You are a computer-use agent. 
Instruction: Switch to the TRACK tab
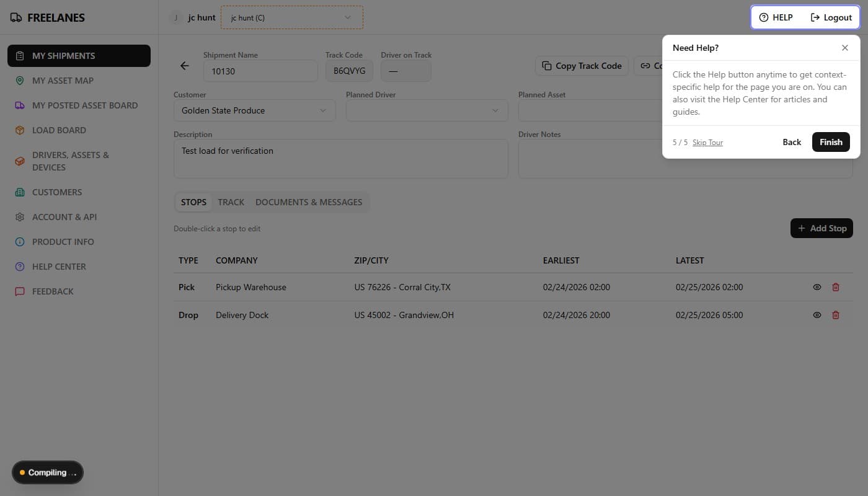(231, 202)
